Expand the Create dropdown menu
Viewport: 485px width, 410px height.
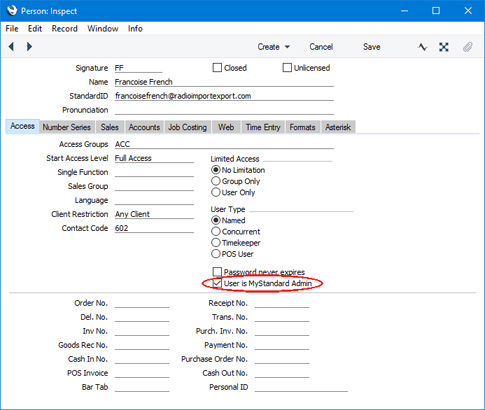tap(273, 47)
